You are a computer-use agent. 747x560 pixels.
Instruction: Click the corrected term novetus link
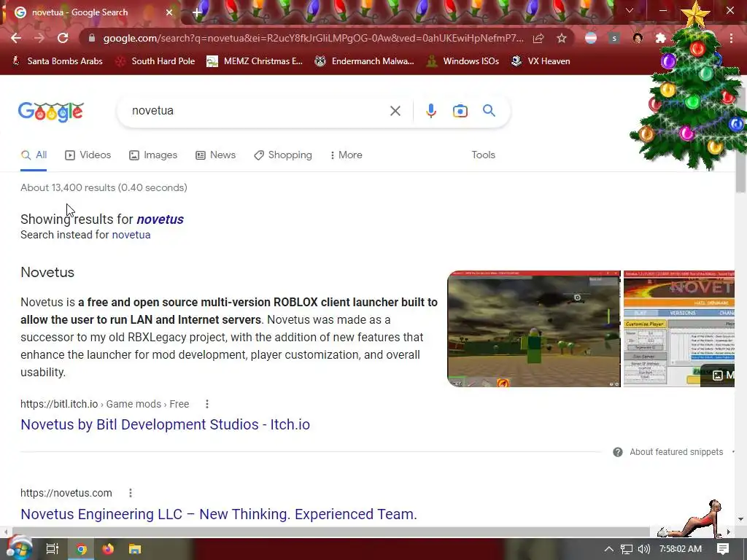[x=160, y=219]
